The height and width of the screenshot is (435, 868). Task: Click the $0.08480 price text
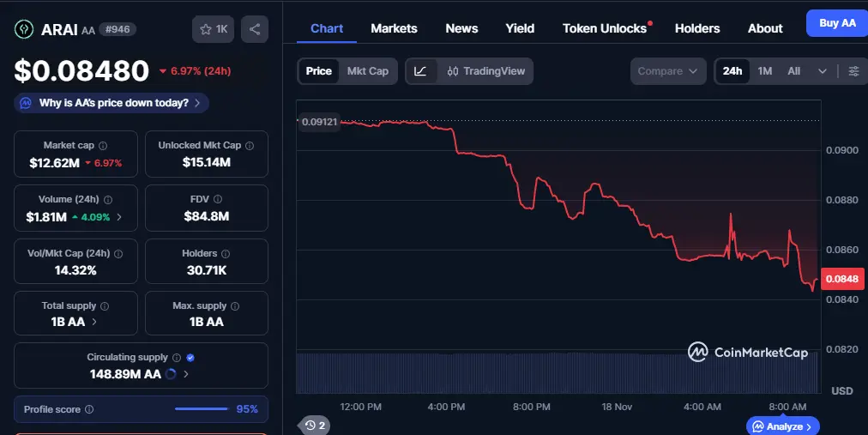tap(82, 71)
